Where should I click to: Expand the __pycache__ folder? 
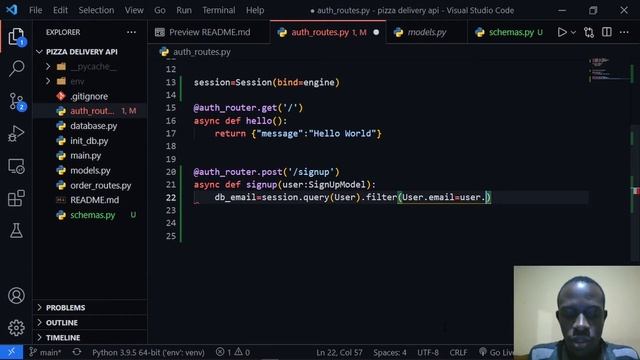(x=90, y=67)
